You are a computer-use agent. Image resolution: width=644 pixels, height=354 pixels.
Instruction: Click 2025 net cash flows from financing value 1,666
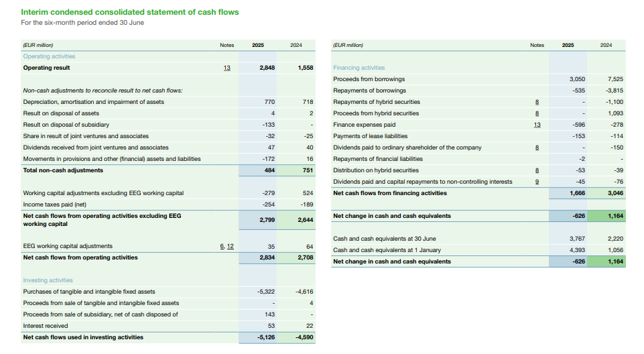(x=576, y=193)
